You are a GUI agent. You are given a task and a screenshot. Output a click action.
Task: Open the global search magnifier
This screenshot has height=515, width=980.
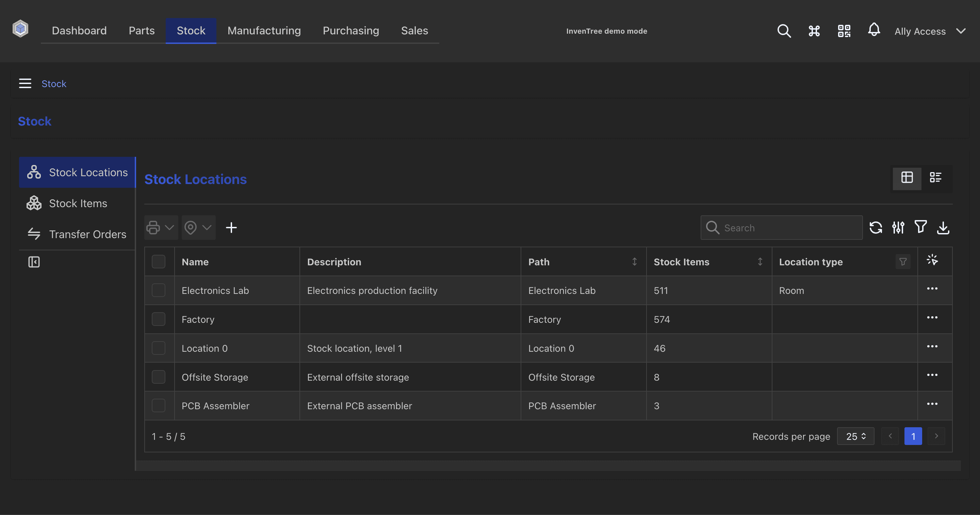tap(784, 31)
